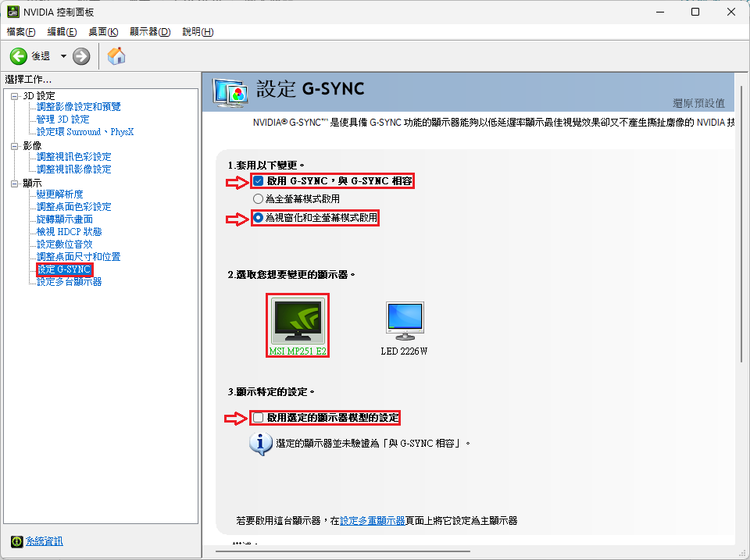Select 為全螢幕模式啟用 radio button

click(x=259, y=199)
